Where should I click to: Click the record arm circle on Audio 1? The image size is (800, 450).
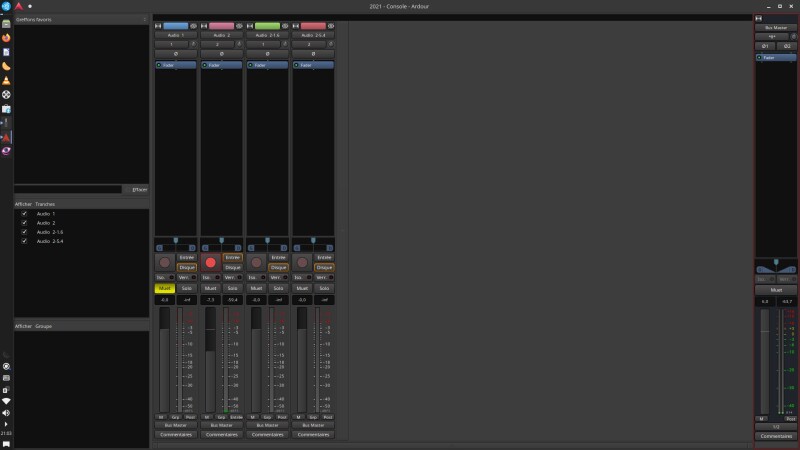pos(164,262)
